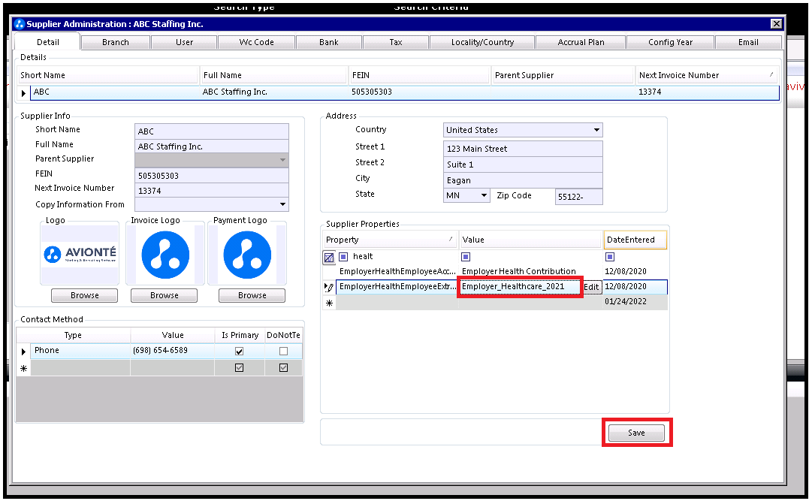Click the Zip Code field

coord(579,197)
